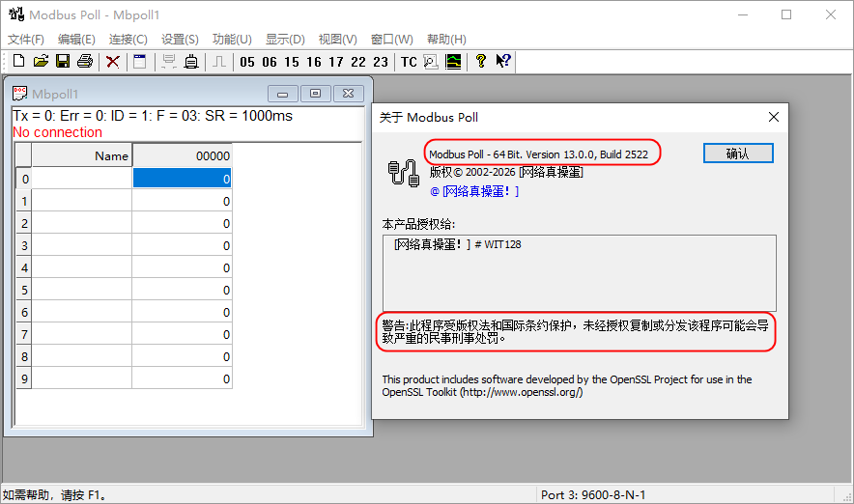Click the New document toolbar icon

click(x=18, y=62)
